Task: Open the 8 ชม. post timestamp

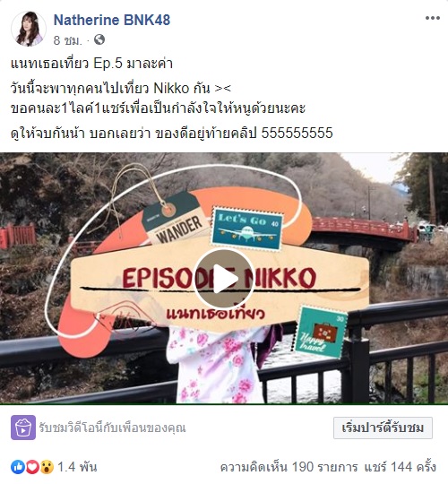Action: click(67, 40)
